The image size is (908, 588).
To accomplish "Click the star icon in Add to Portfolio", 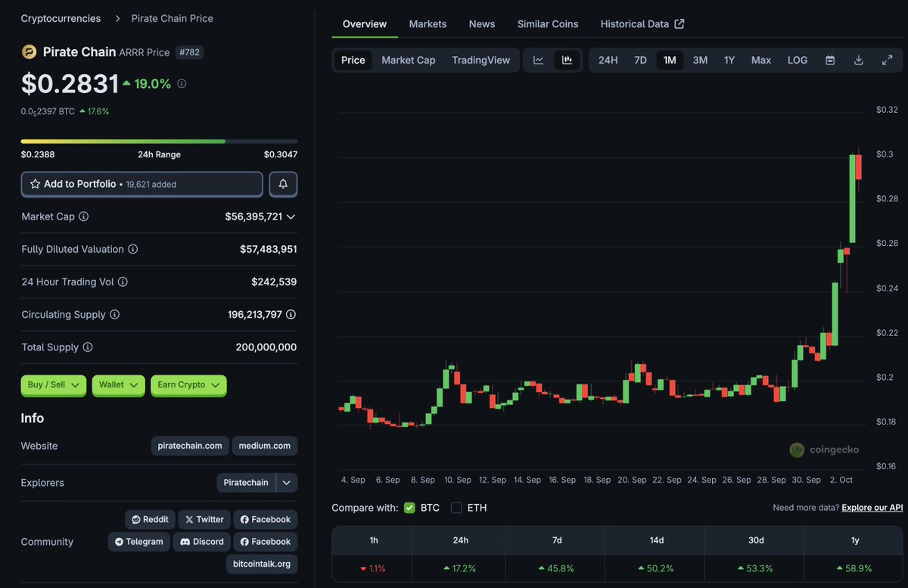I will [x=35, y=184].
